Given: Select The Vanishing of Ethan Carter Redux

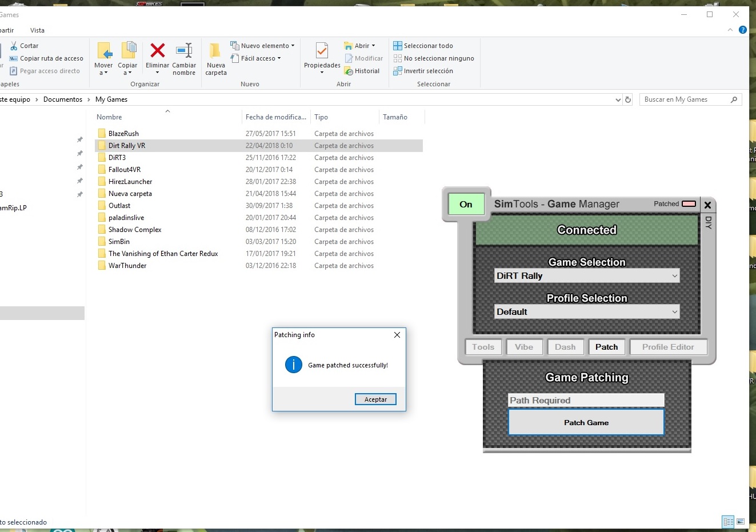Looking at the screenshot, I should tap(163, 254).
